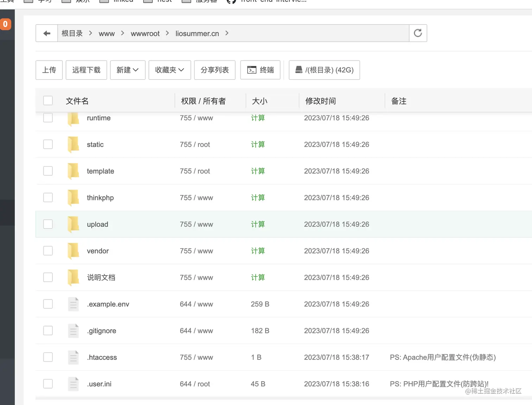Click the 备注 column header
The height and width of the screenshot is (405, 532).
tap(399, 101)
